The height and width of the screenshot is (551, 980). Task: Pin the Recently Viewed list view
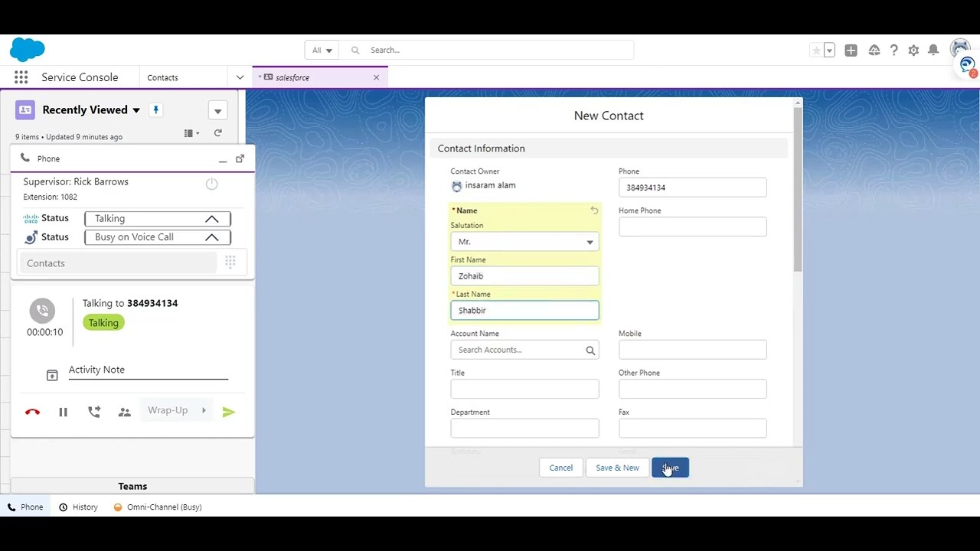click(155, 110)
